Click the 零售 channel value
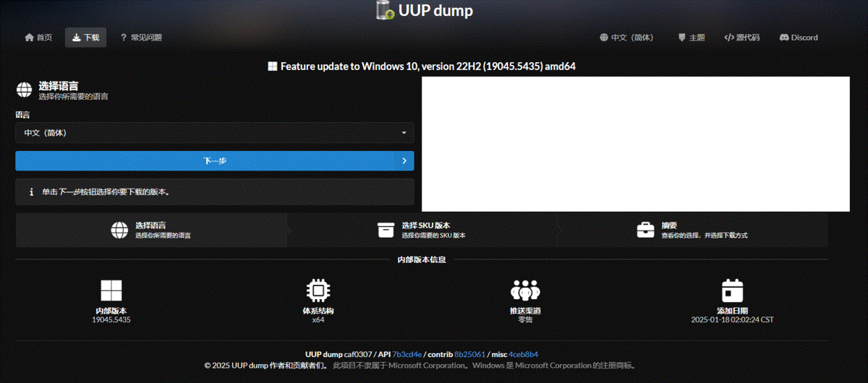The image size is (868, 383). tap(525, 319)
